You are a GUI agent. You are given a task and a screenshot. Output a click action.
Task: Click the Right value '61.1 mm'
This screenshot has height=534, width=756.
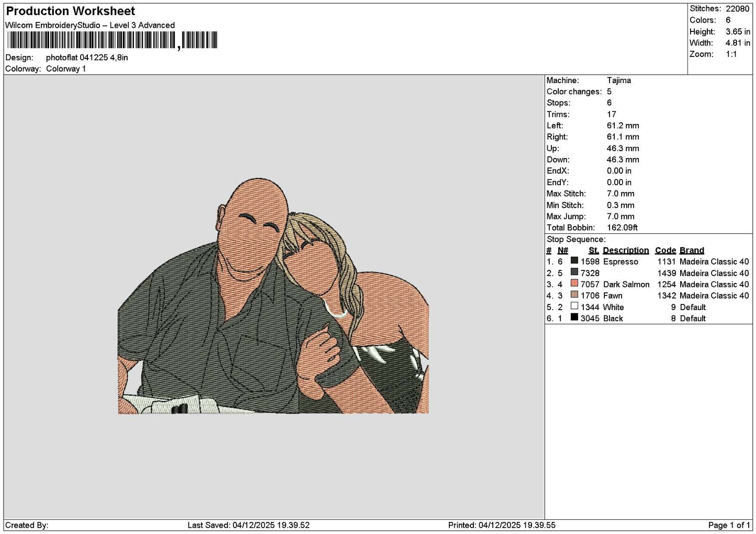coord(623,137)
